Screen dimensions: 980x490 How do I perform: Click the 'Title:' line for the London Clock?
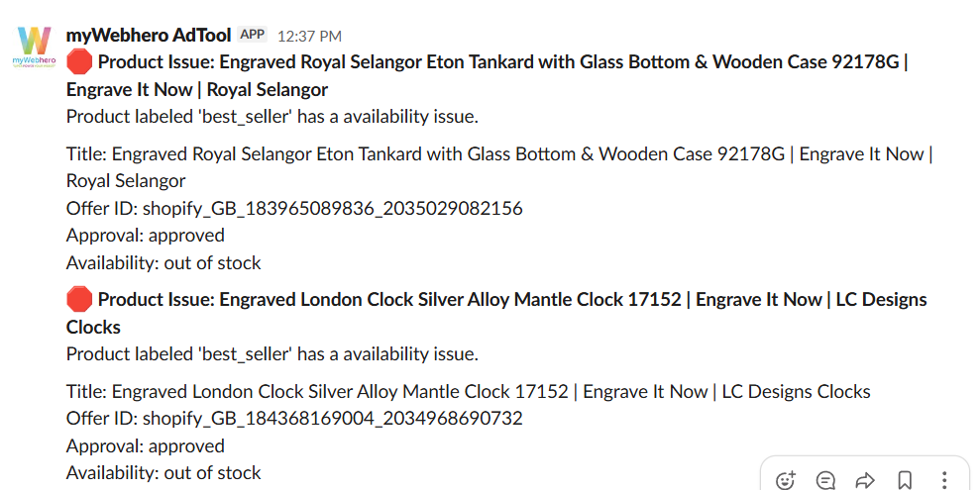click(x=468, y=392)
